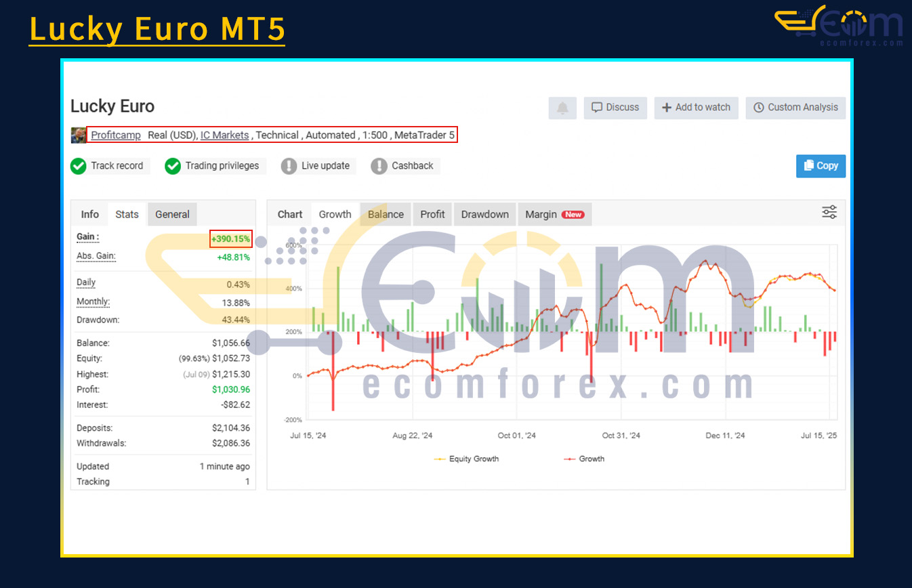Click the $1,030.96 profit value
The height and width of the screenshot is (588, 912).
click(231, 390)
